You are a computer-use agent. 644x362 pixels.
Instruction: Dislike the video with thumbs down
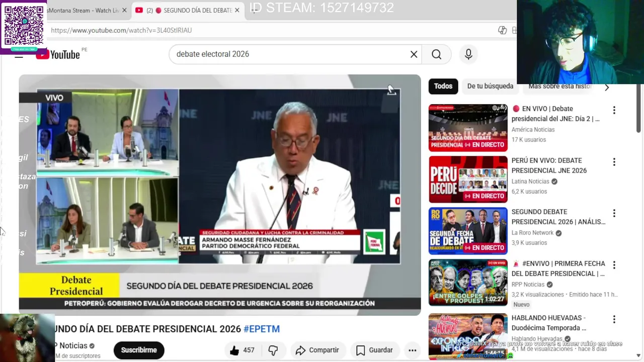click(x=273, y=350)
